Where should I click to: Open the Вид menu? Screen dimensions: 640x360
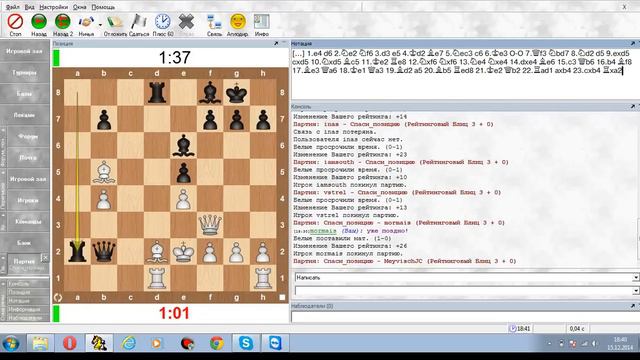click(x=29, y=7)
